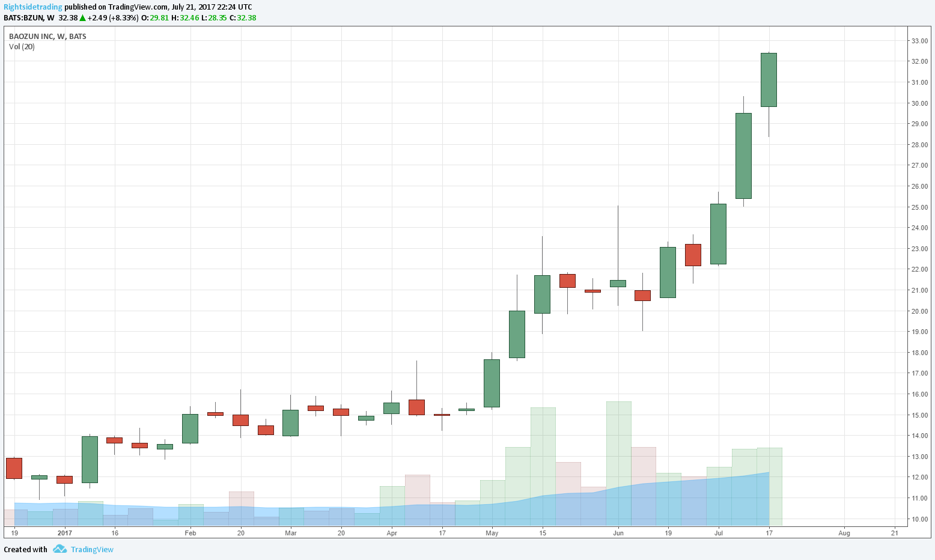The height and width of the screenshot is (560, 935).
Task: Select the Vol (20) indicator label
Action: click(22, 47)
